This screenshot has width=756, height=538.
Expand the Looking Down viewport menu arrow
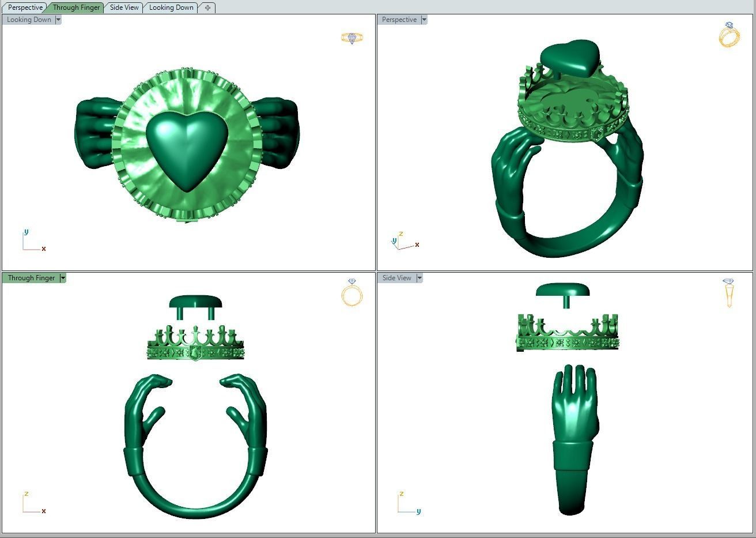(58, 20)
